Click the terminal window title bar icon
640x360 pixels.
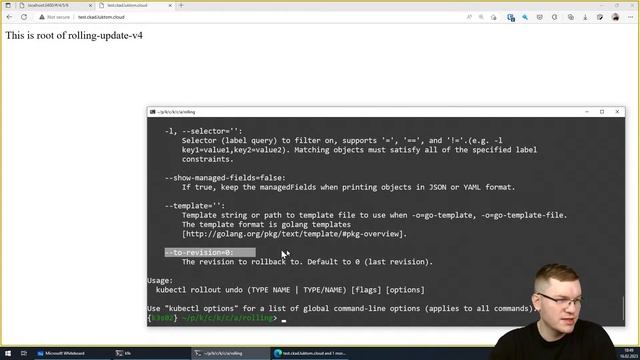(x=152, y=112)
